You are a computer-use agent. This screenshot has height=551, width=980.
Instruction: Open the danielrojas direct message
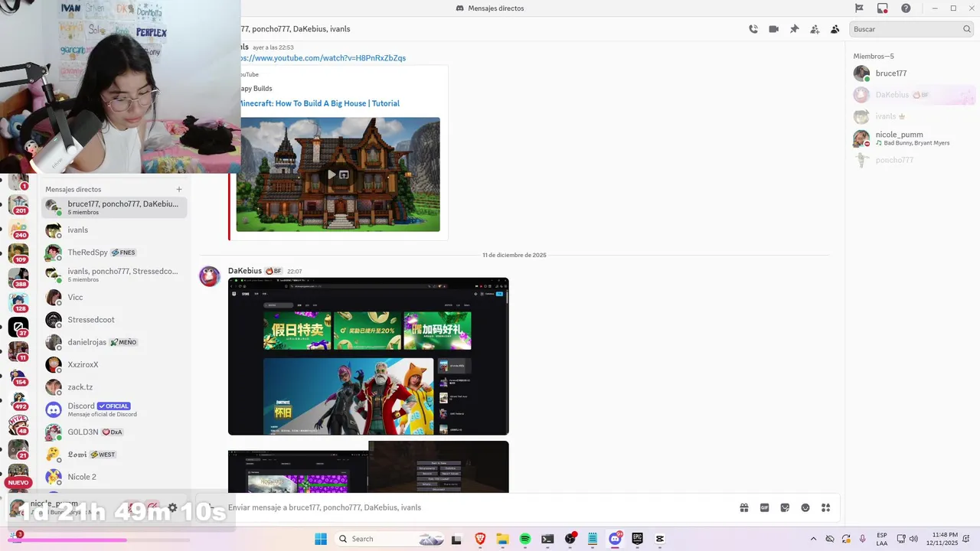114,342
